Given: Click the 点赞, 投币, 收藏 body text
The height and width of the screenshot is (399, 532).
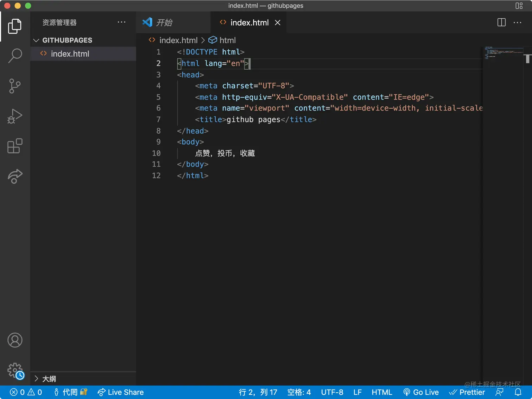Looking at the screenshot, I should [x=225, y=153].
